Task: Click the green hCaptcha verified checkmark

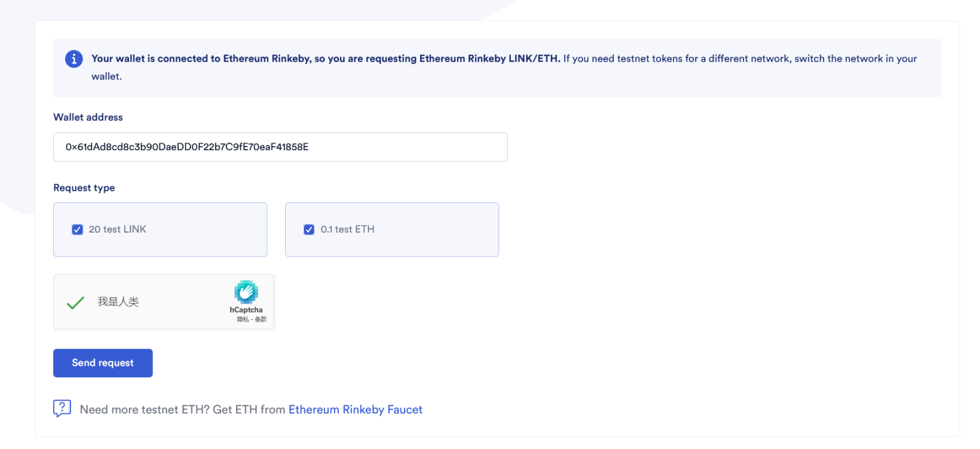Action: click(x=75, y=303)
